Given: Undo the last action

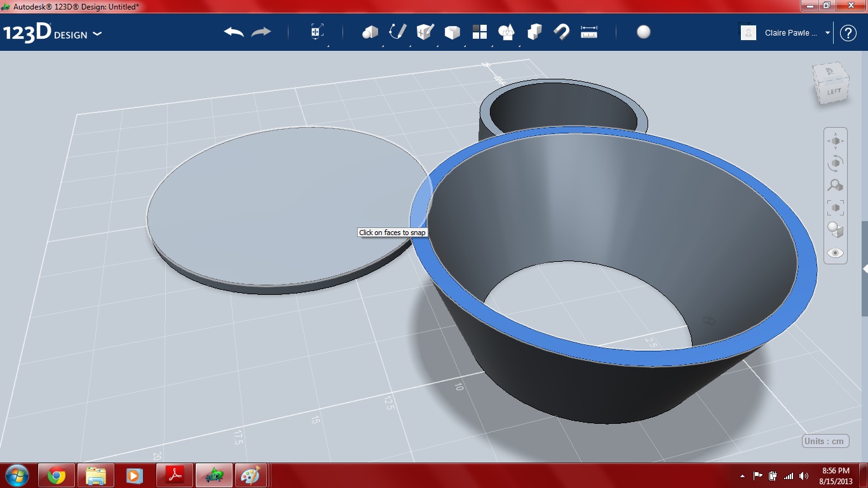Looking at the screenshot, I should (234, 32).
